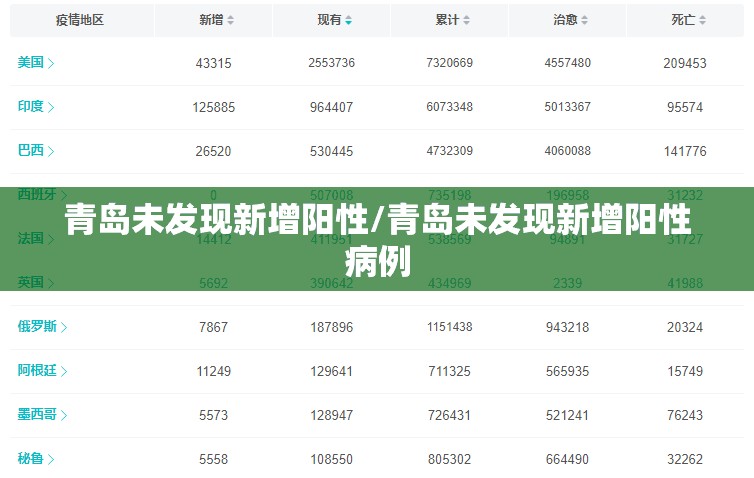Viewport: 754px width, 478px height.
Task: Sort table by 累计 column arrows
Action: pyautogui.click(x=466, y=20)
